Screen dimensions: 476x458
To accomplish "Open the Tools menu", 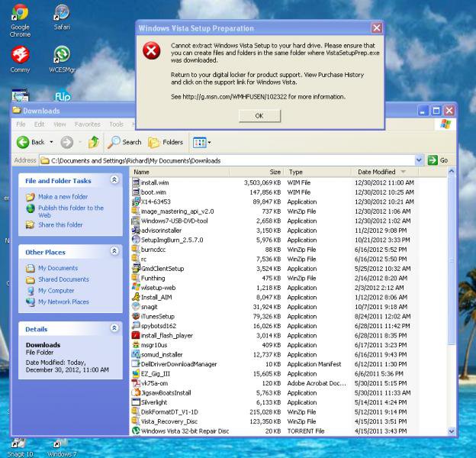I will 116,124.
